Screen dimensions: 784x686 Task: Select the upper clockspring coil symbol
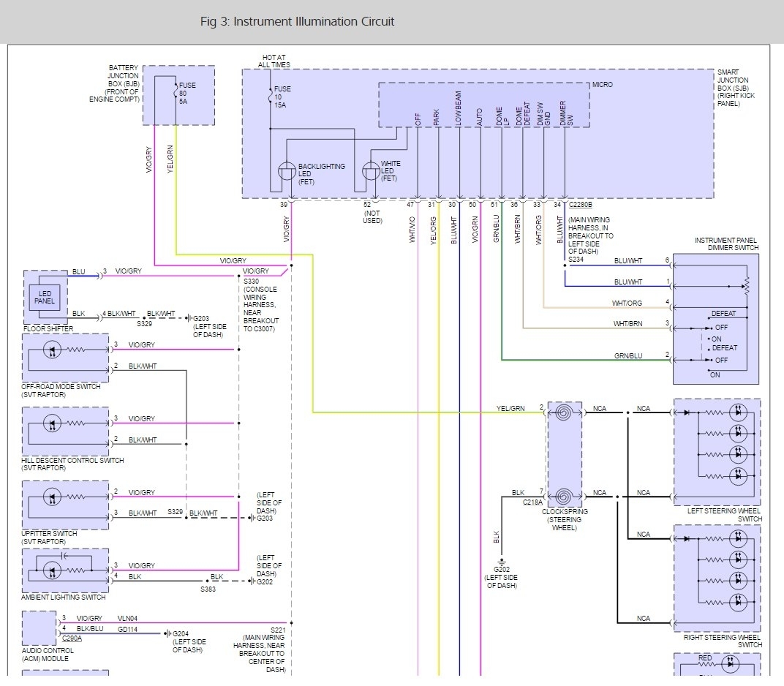pyautogui.click(x=564, y=413)
